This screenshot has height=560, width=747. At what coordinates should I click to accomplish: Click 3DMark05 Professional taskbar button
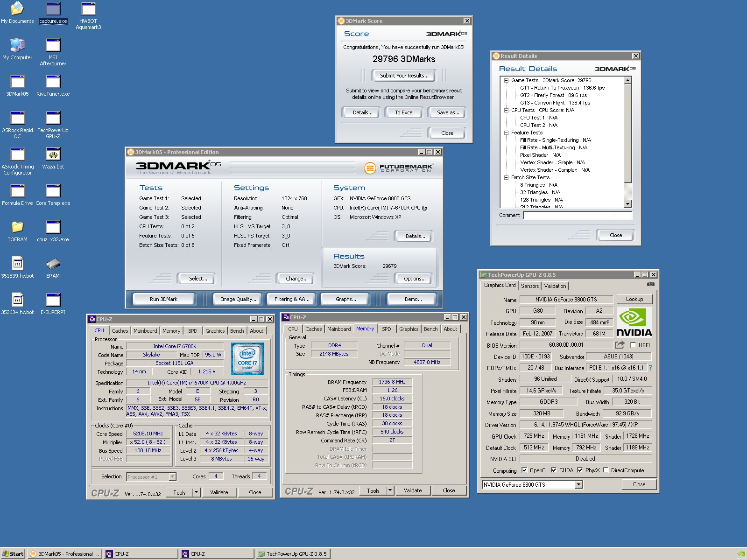(65, 554)
